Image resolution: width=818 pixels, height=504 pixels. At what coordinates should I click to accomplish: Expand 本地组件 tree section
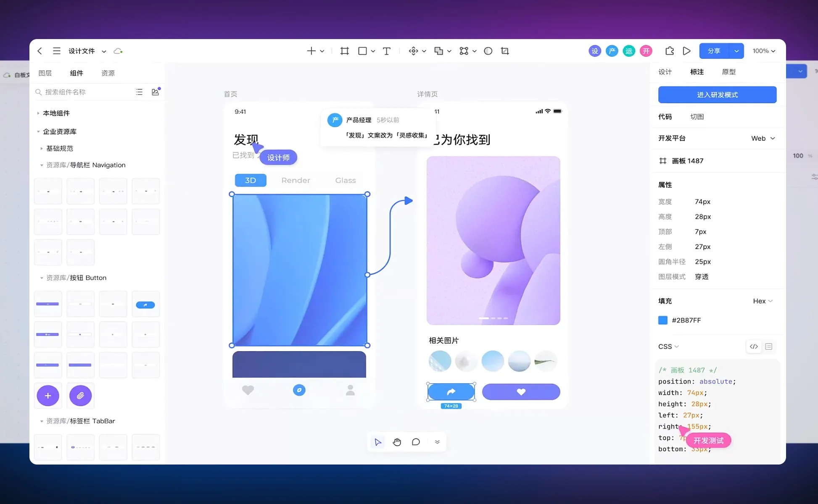tap(38, 113)
